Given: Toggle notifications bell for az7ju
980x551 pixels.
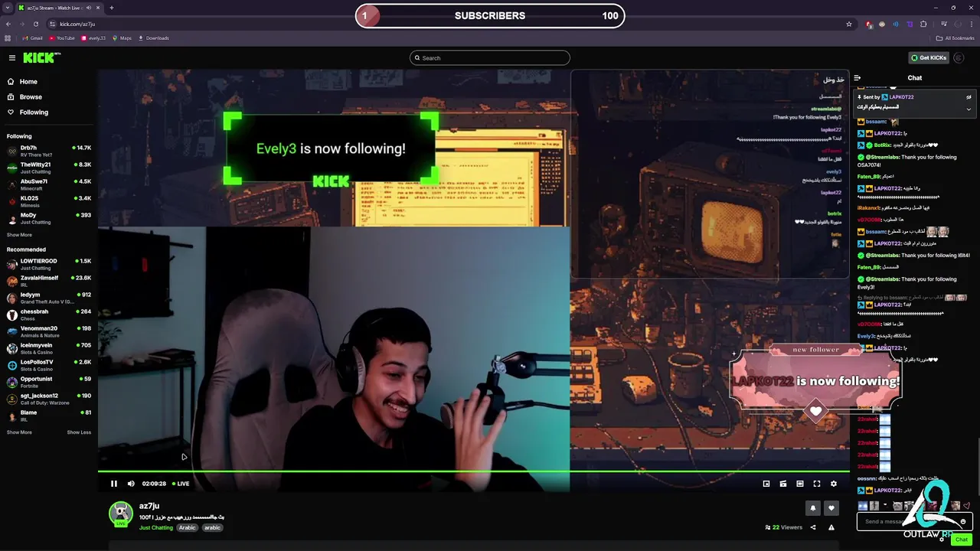Looking at the screenshot, I should pos(813,507).
